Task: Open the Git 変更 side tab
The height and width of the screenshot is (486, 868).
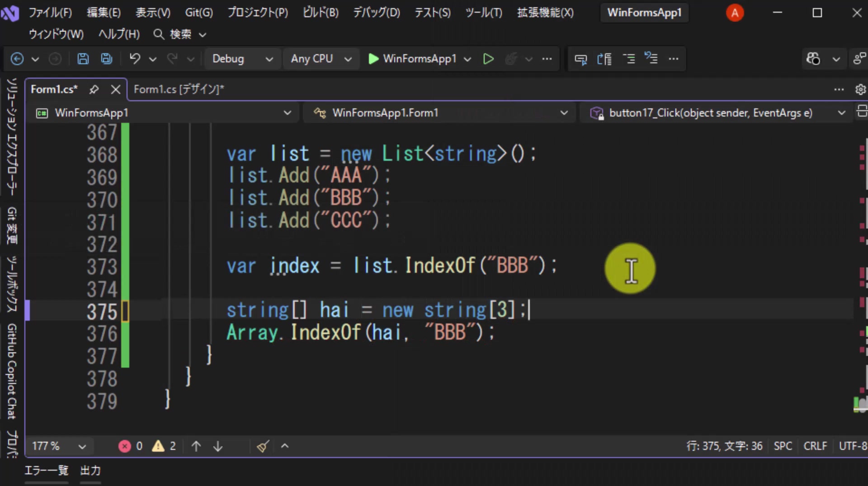Action: [12, 226]
